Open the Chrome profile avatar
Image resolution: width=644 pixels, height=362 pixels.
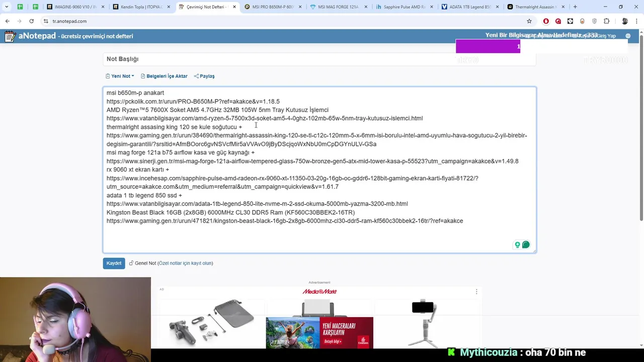(x=624, y=21)
